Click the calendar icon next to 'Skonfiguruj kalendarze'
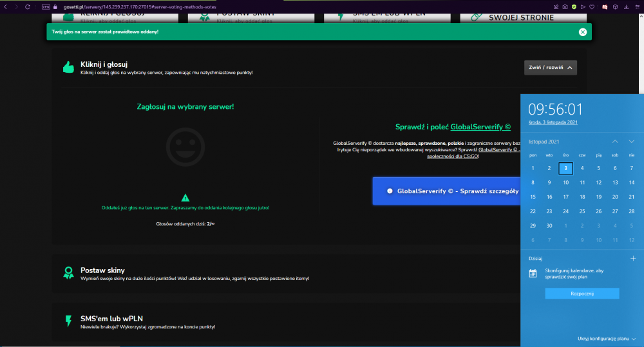This screenshot has height=347, width=644. pyautogui.click(x=533, y=274)
